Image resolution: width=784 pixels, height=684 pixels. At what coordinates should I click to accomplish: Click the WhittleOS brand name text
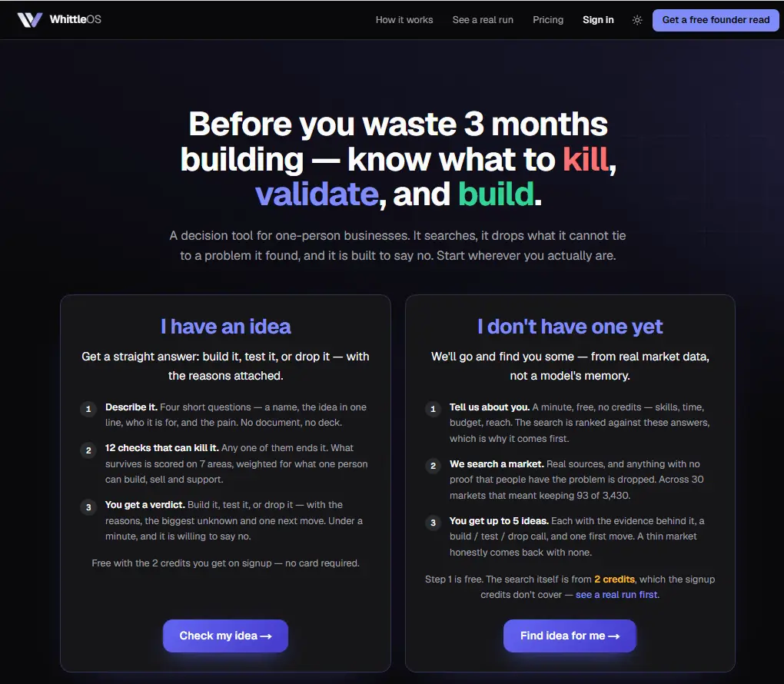75,19
